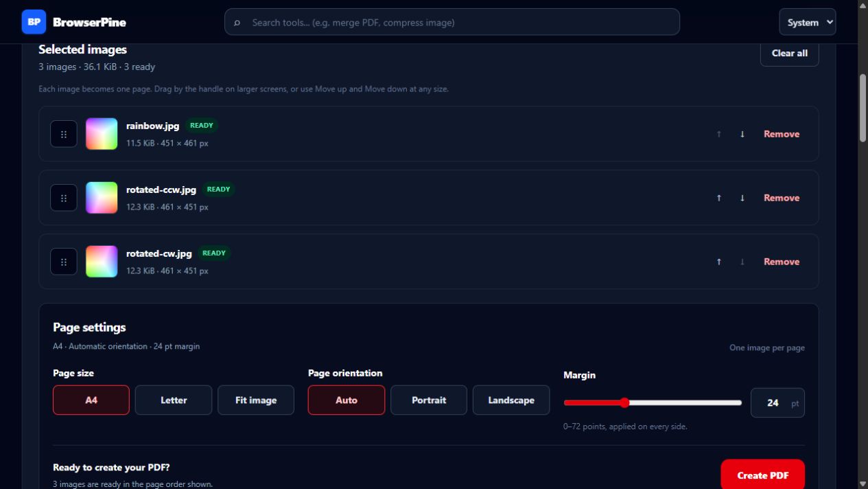The image size is (868, 489).
Task: Open the BrowserPine home link
Action: [x=74, y=22]
